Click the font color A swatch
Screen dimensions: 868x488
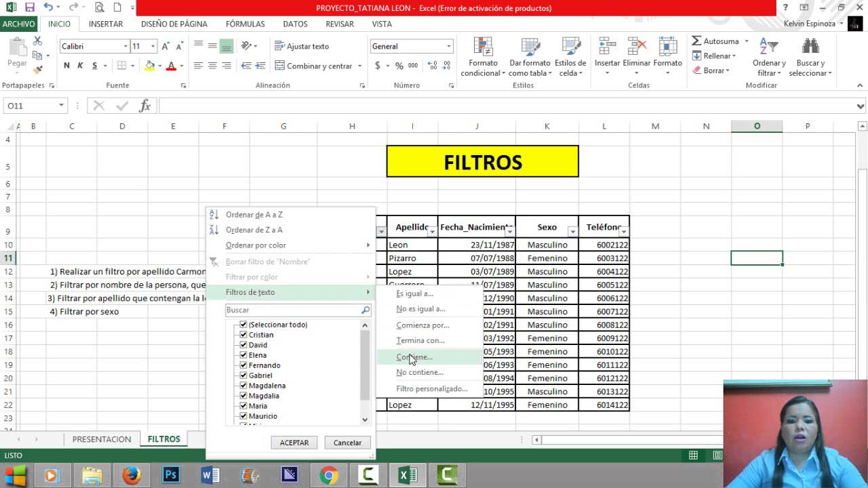pyautogui.click(x=171, y=66)
